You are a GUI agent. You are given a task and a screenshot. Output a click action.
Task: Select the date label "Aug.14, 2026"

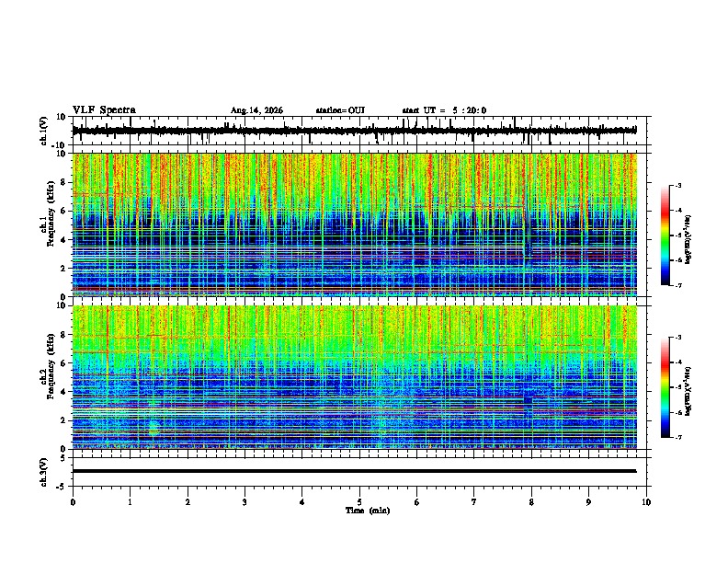pos(256,110)
